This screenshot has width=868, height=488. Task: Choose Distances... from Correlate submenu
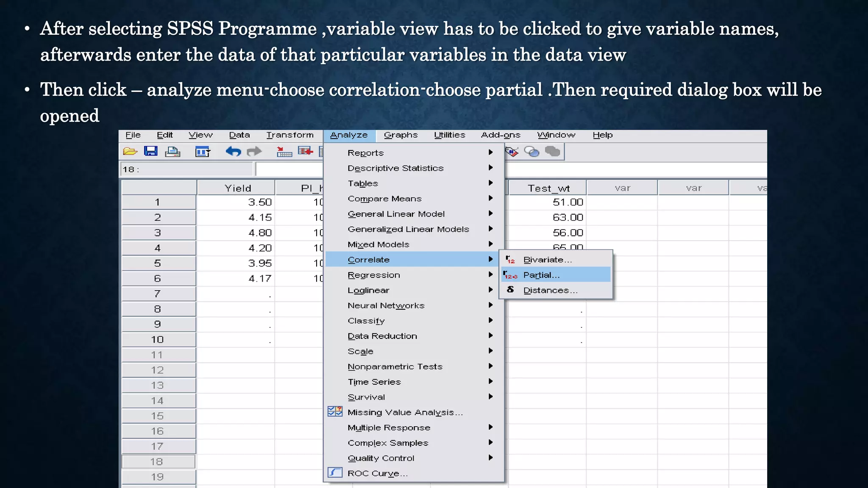[556, 290]
